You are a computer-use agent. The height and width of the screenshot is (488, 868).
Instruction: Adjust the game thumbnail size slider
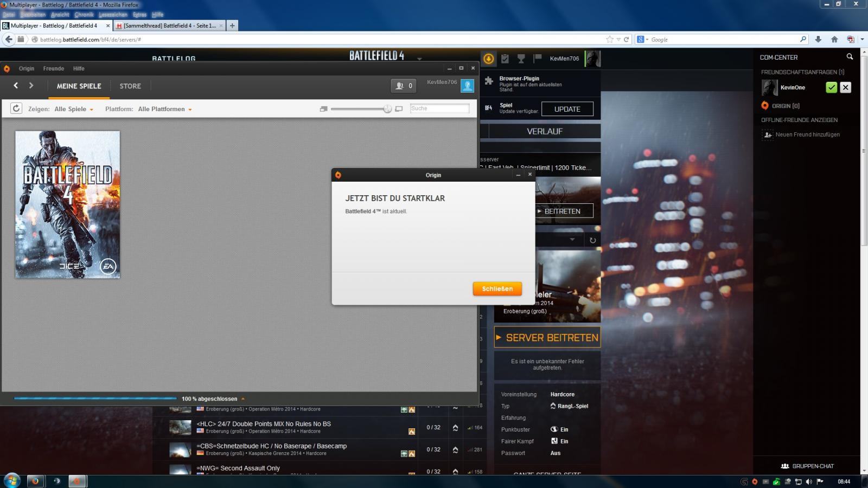coord(387,109)
